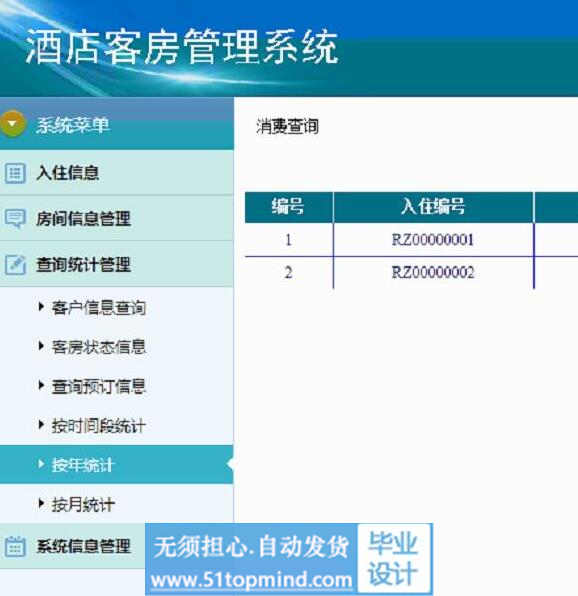Select the highlighted 按年统计 item
The width and height of the screenshot is (578, 596).
(117, 464)
